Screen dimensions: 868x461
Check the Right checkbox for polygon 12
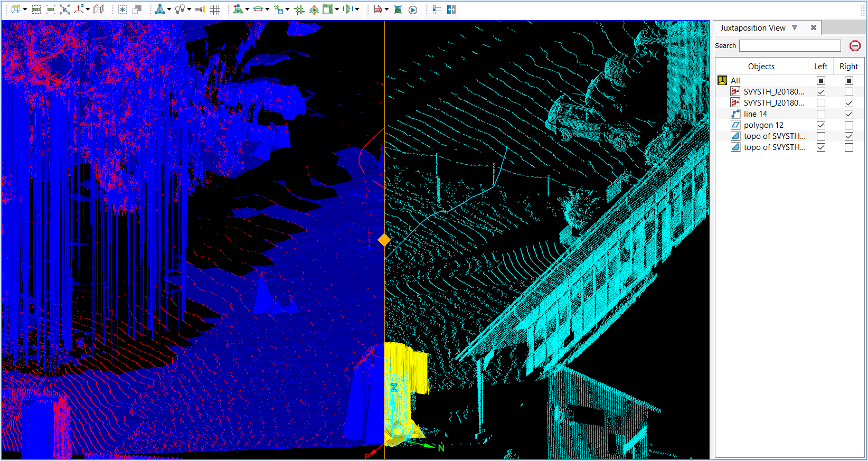[x=849, y=125]
